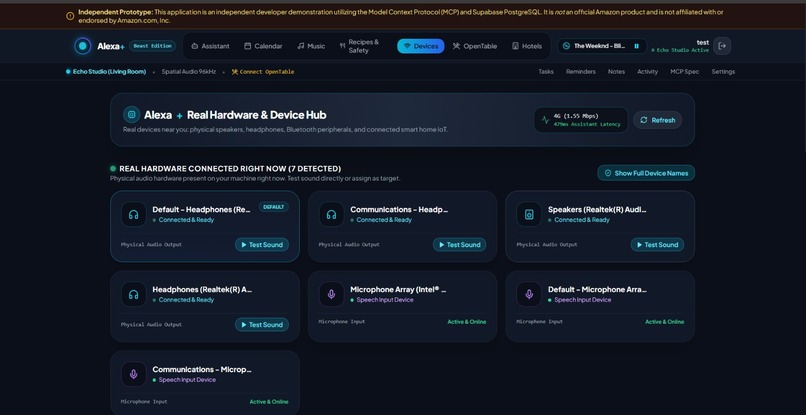Click the Spatial Audio 96kHz label
This screenshot has width=806, height=415.
pos(189,71)
